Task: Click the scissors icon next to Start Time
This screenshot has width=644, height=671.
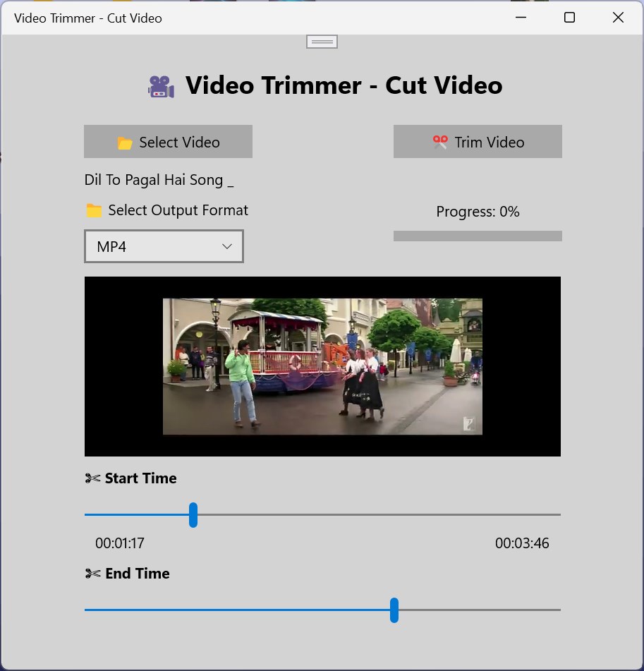Action: (x=92, y=478)
